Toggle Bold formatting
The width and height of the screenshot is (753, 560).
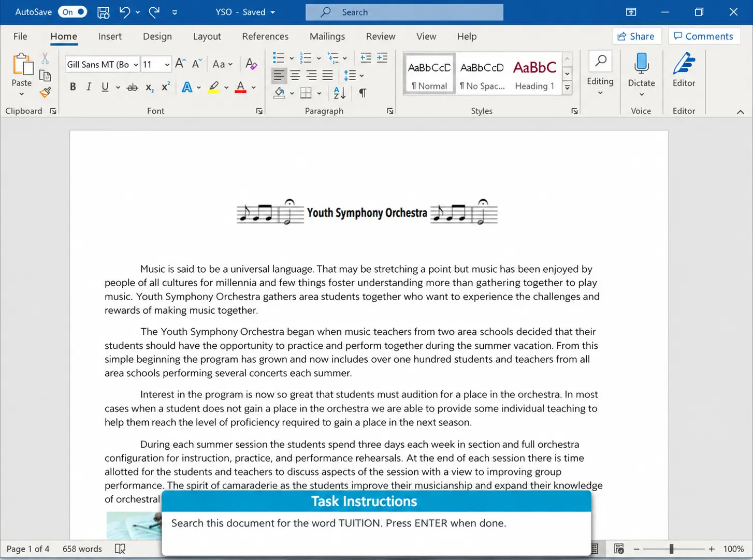(x=73, y=87)
